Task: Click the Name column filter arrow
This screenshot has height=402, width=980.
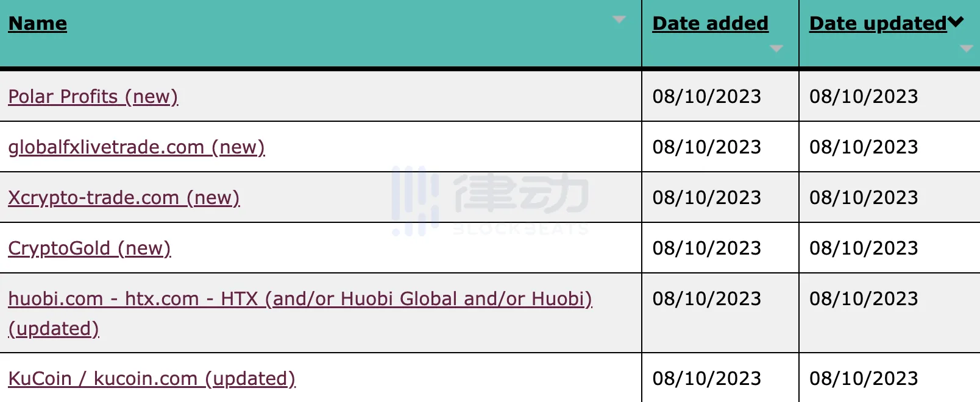Action: pos(619,19)
